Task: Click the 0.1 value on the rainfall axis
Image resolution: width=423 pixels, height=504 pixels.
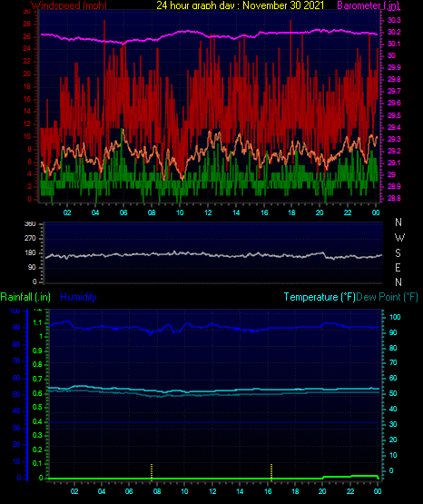Action: [37, 463]
